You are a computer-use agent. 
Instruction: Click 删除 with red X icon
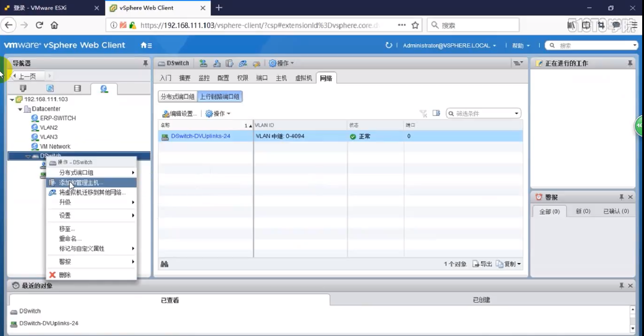coord(91,275)
